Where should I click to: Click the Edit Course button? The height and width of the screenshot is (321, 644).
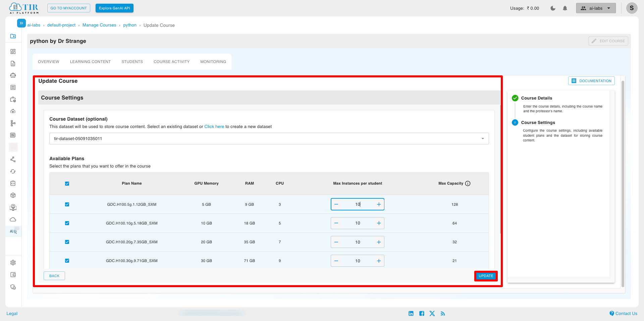pos(608,41)
